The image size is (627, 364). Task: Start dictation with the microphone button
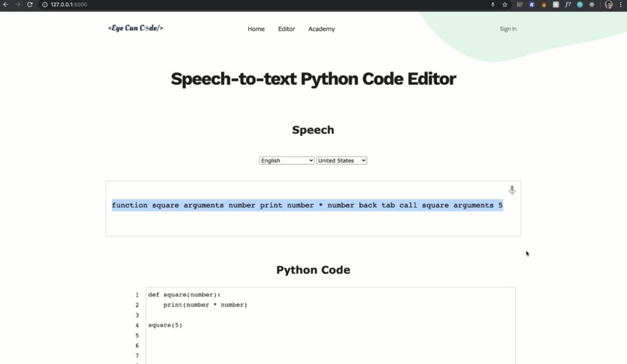(512, 190)
